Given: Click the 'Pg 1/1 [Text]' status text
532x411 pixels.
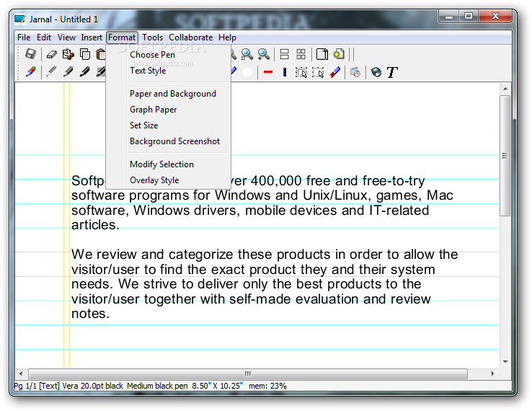Looking at the screenshot, I should pos(37,386).
